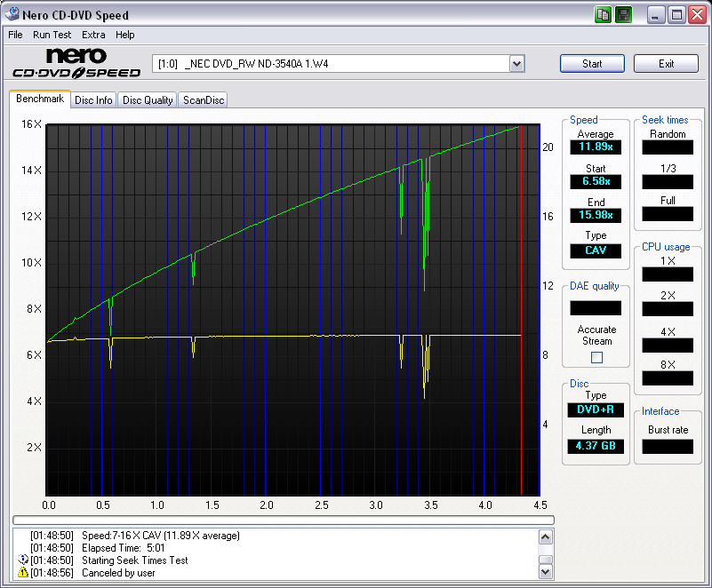The width and height of the screenshot is (712, 588).
Task: Click the empty 4X CPU usage field
Action: click(x=668, y=346)
